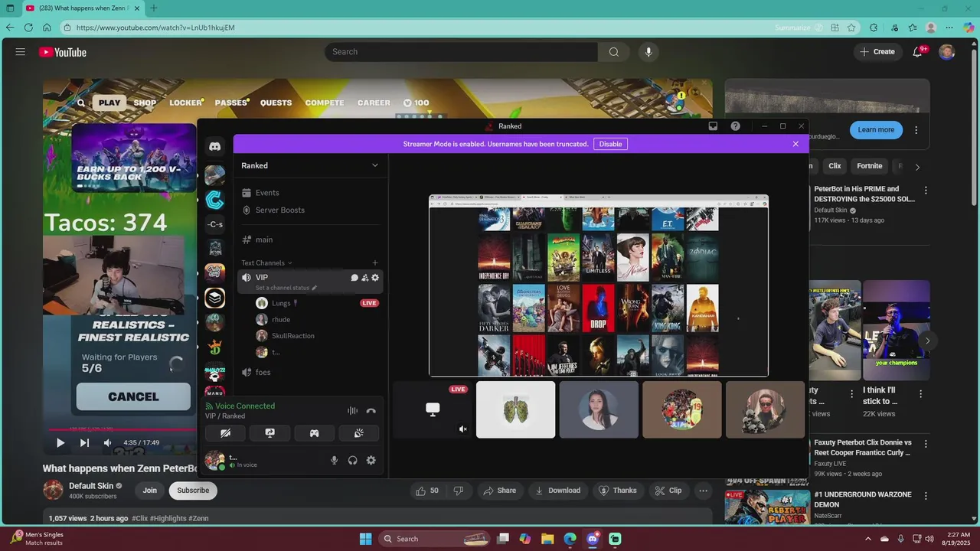Open Edge settings and more menu

pos(949,28)
